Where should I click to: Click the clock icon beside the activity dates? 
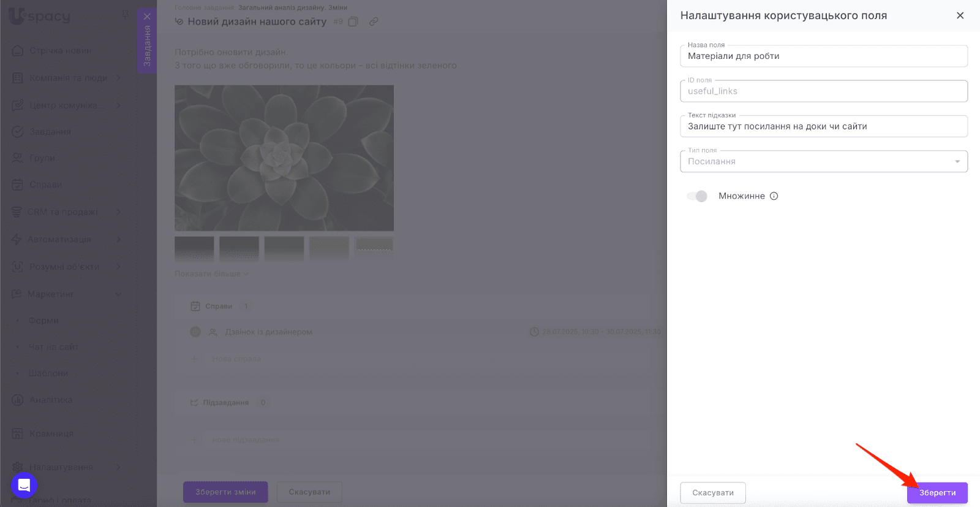[x=534, y=332]
